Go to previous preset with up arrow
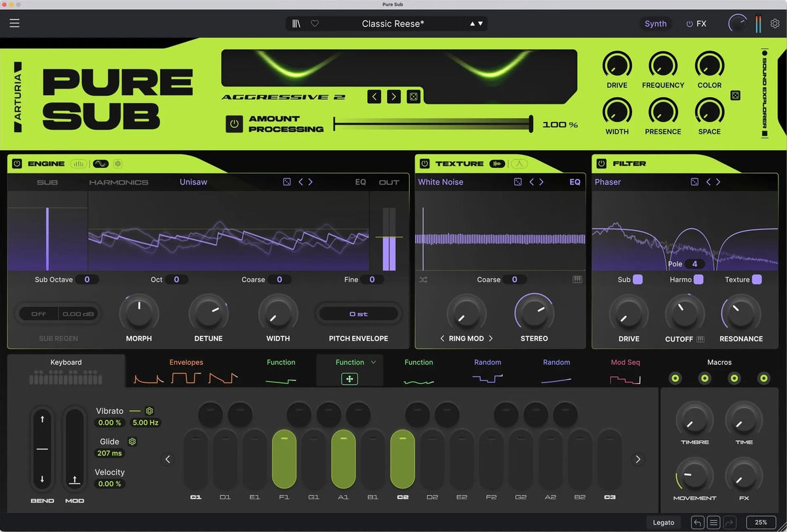787x532 pixels. pyautogui.click(x=472, y=24)
